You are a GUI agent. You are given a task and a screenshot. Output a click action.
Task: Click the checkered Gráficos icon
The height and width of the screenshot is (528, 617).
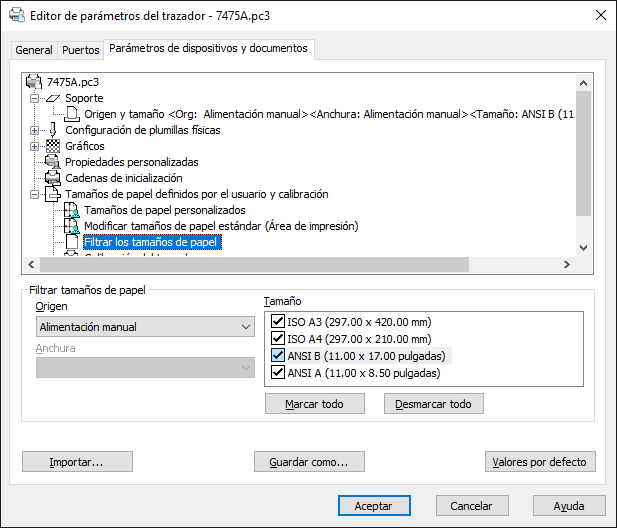[x=53, y=146]
